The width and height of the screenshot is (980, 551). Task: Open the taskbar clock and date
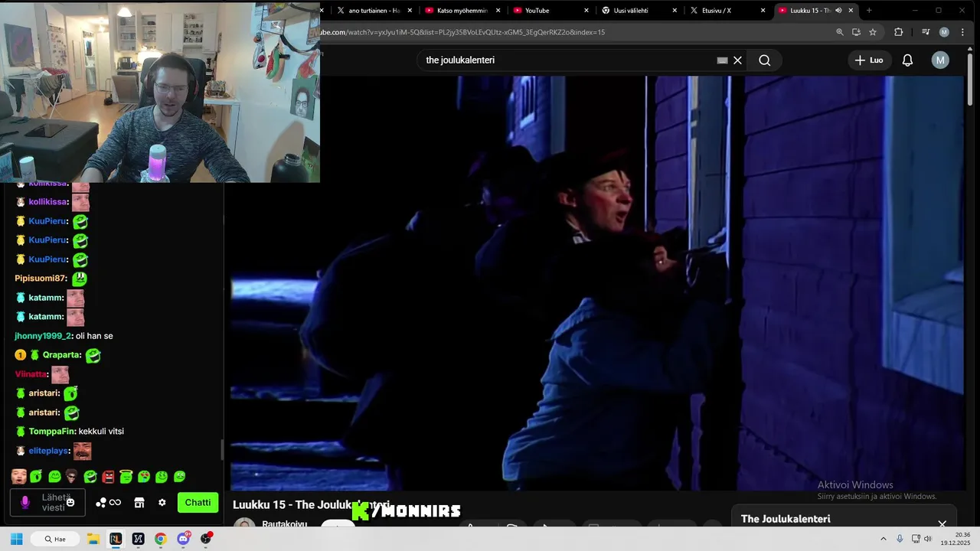pos(956,539)
